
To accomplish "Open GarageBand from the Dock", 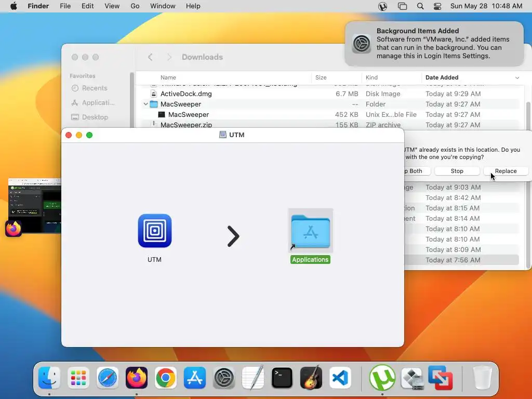I will (x=311, y=378).
